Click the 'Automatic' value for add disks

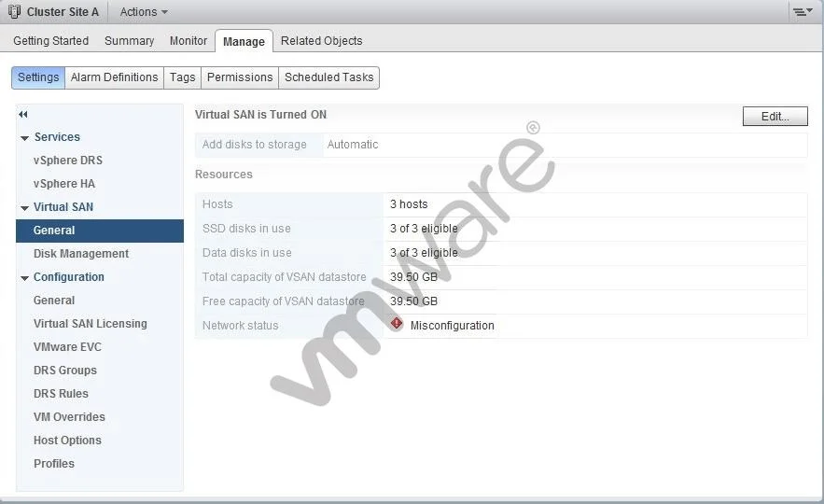click(353, 145)
